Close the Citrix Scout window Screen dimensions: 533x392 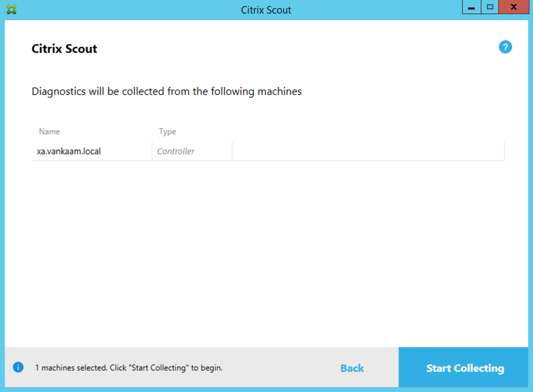pos(514,7)
